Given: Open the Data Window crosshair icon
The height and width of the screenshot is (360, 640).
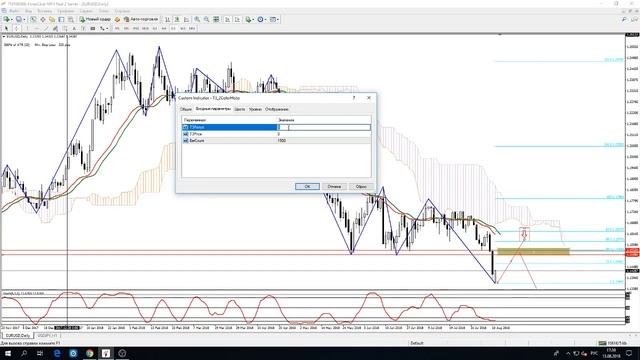Looking at the screenshot, I should [x=42, y=19].
